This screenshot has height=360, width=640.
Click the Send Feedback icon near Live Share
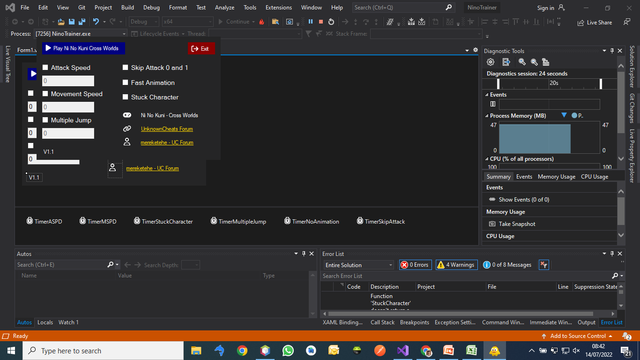627,22
